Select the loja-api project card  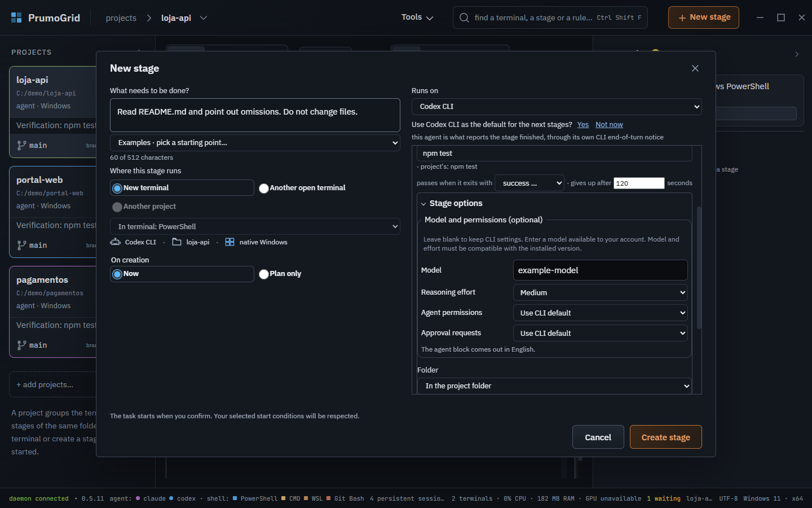[53, 112]
